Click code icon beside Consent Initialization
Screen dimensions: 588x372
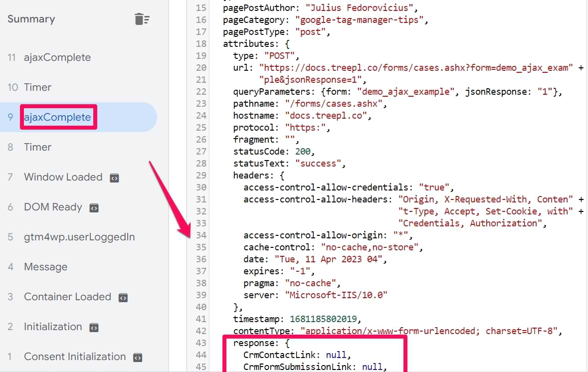138,358
